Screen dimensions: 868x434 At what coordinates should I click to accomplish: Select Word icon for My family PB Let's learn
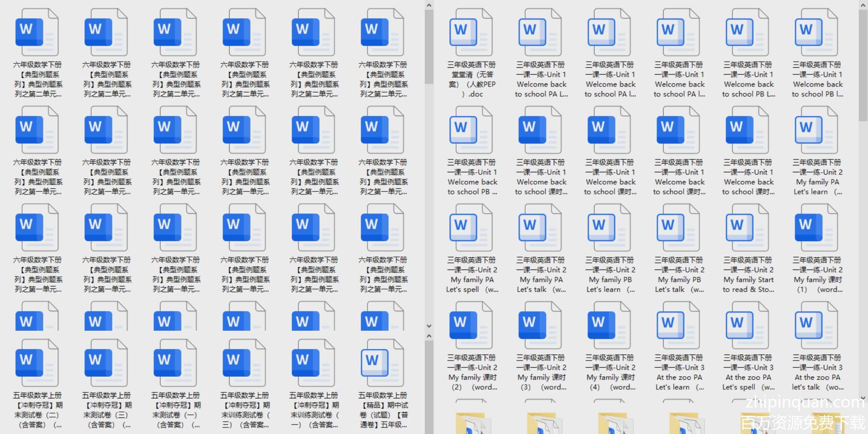point(609,227)
